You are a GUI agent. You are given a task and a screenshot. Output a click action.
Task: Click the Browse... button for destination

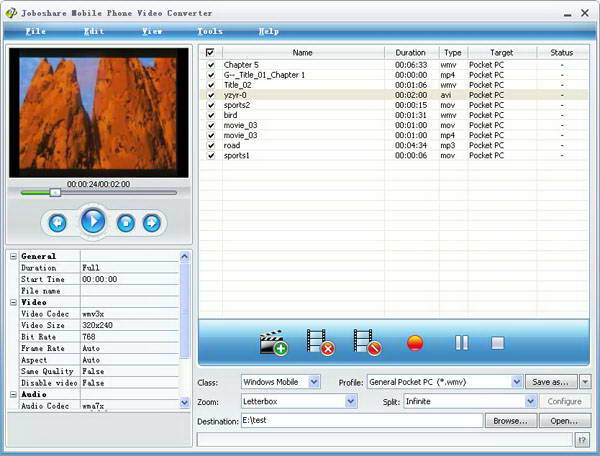coord(511,421)
